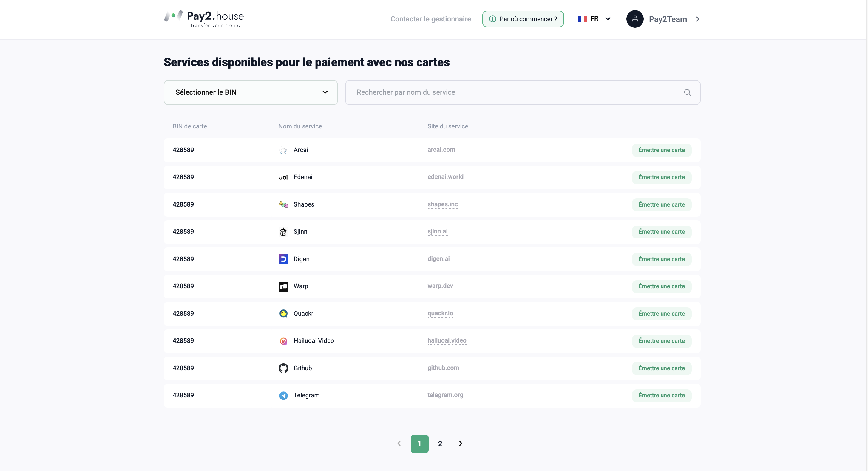Click the Shapes service icon
The image size is (868, 471).
(283, 204)
